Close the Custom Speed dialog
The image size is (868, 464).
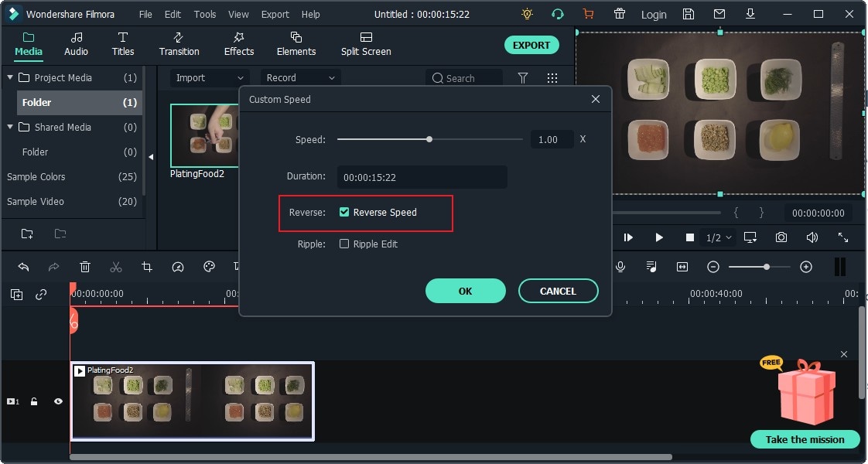point(596,99)
